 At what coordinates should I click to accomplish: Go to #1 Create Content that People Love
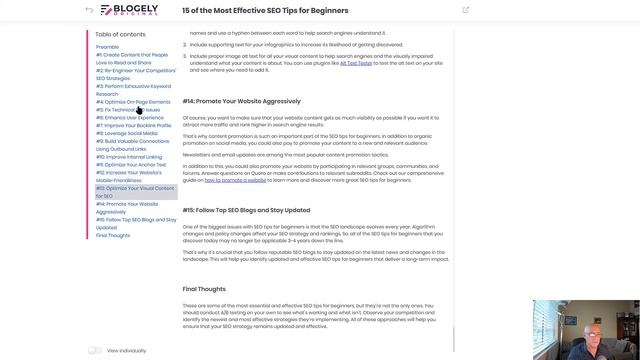pyautogui.click(x=132, y=59)
